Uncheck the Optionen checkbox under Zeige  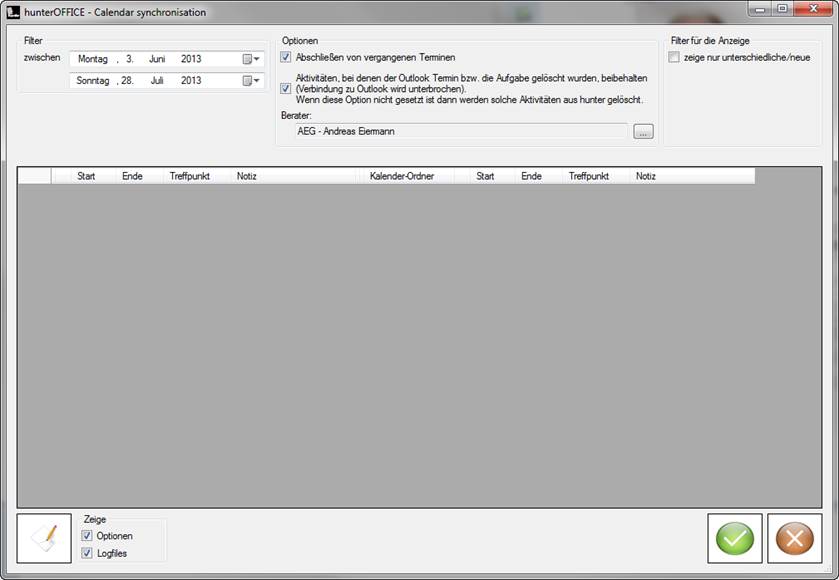click(88, 536)
